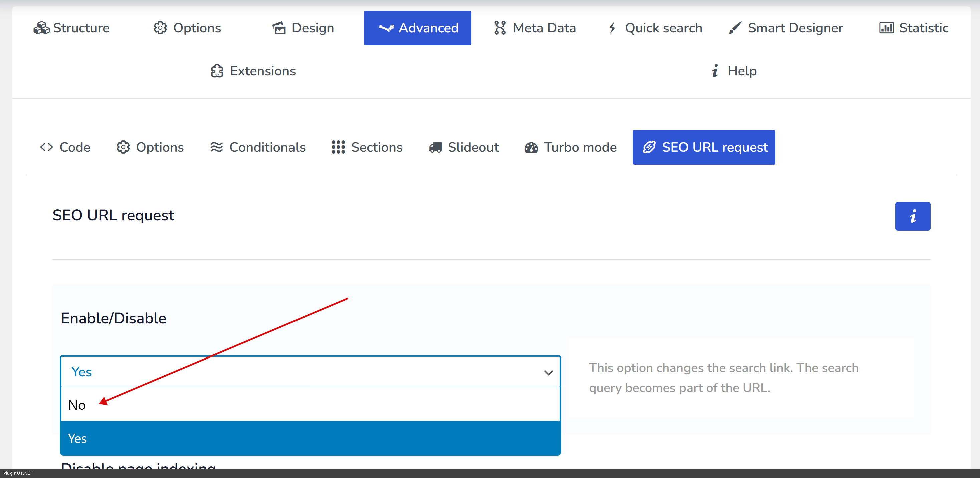Click the Design tab icon
The image size is (980, 478).
pyautogui.click(x=279, y=28)
